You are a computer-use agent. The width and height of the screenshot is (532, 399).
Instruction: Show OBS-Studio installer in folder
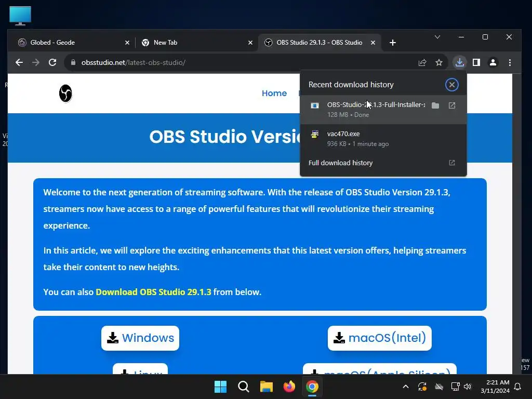[435, 105]
